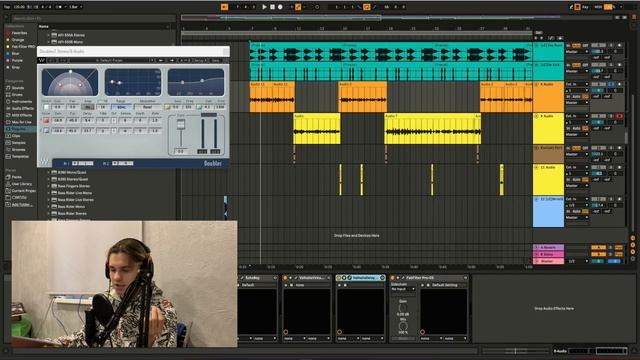The height and width of the screenshot is (360, 640).
Task: Expand the Bass Fingers Stereo entry
Action: tap(49, 186)
